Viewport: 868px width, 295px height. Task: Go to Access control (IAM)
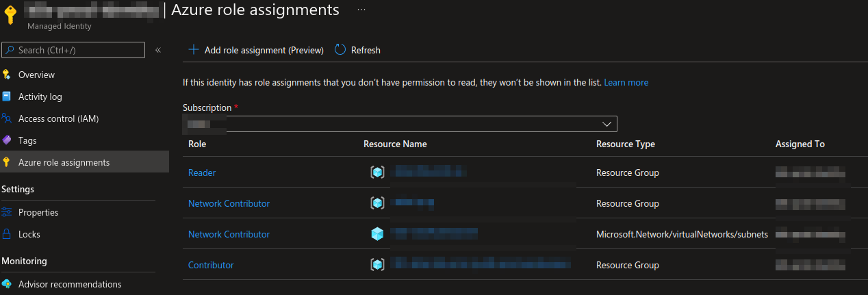(58, 118)
